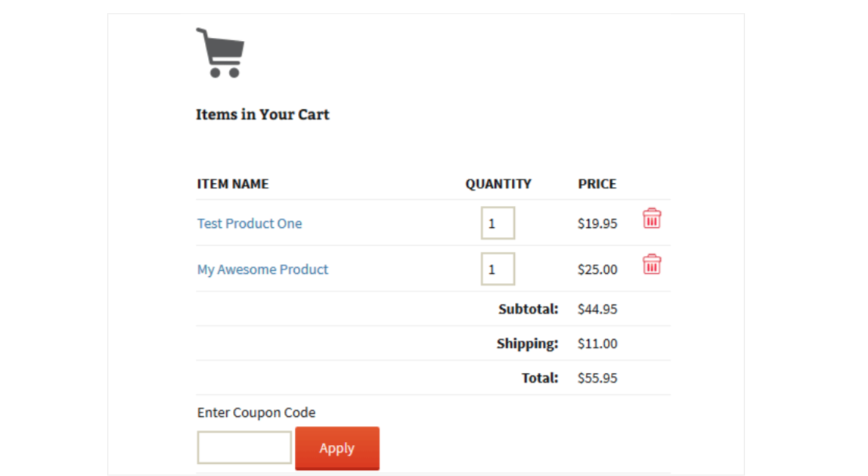Remove Test Product One using trash icon

pos(652,219)
